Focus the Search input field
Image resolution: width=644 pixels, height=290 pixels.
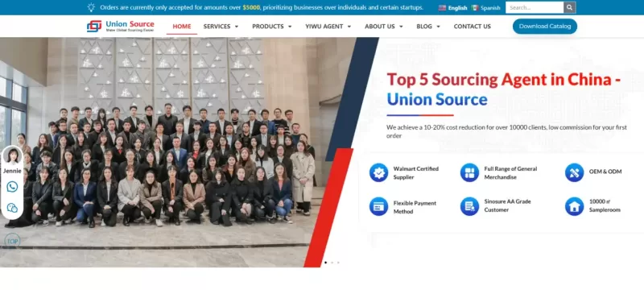tap(535, 7)
